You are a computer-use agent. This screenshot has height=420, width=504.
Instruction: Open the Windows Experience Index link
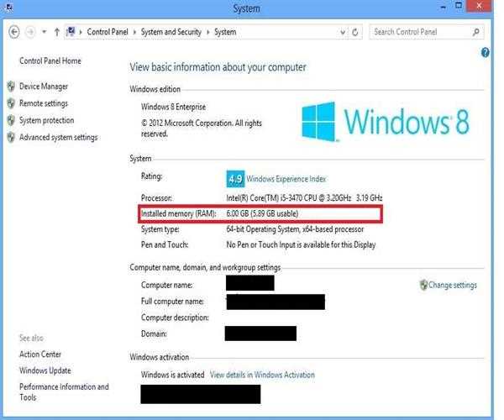pos(286,179)
